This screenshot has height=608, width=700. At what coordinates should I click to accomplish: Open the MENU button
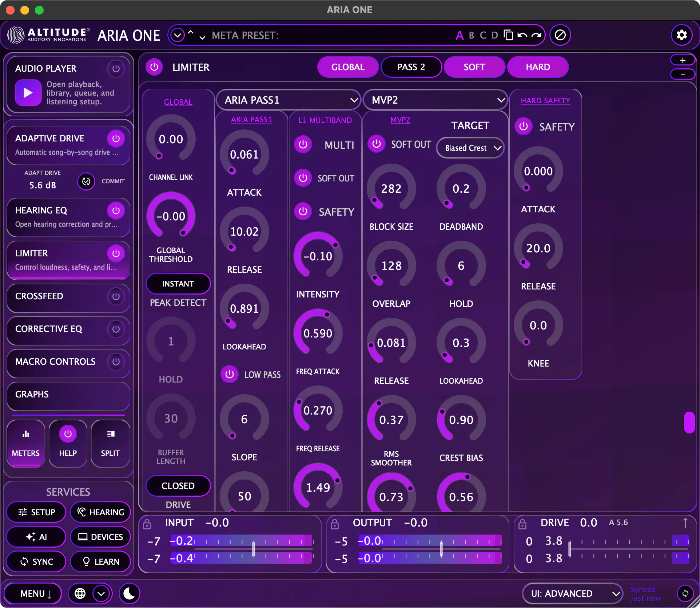click(x=33, y=593)
